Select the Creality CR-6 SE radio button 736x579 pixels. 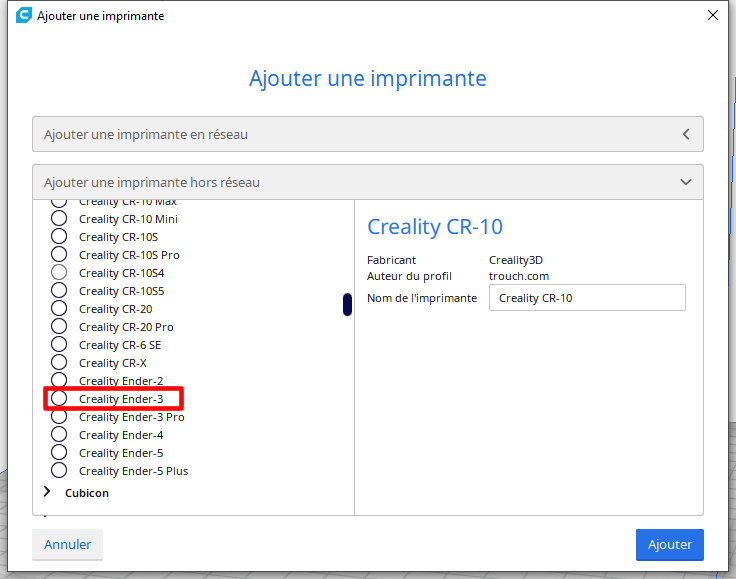pos(59,344)
